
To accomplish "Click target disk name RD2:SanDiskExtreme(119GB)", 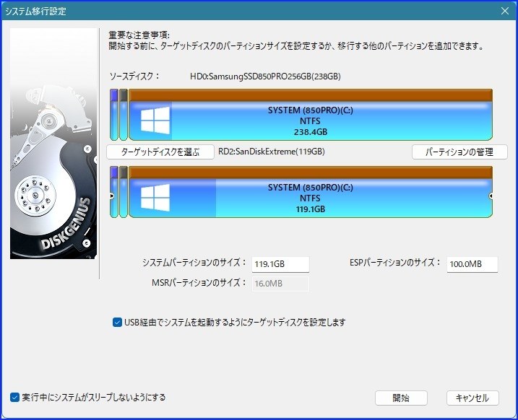I will pos(272,152).
